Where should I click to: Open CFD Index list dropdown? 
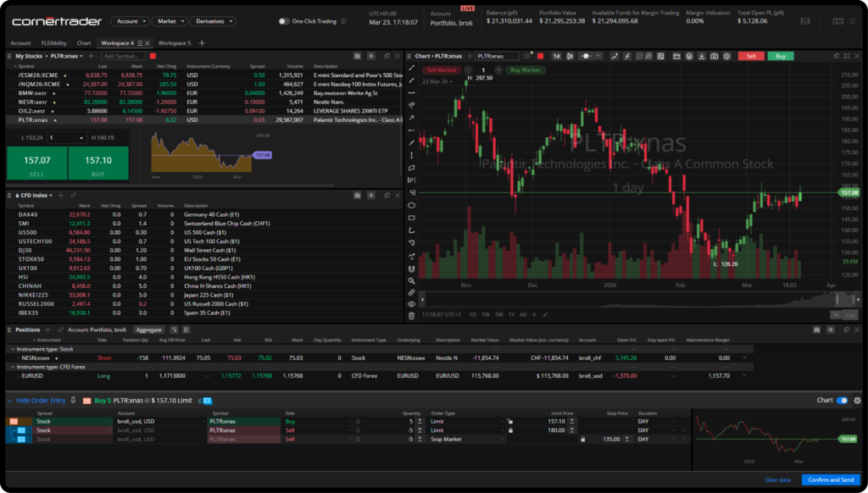pos(51,196)
